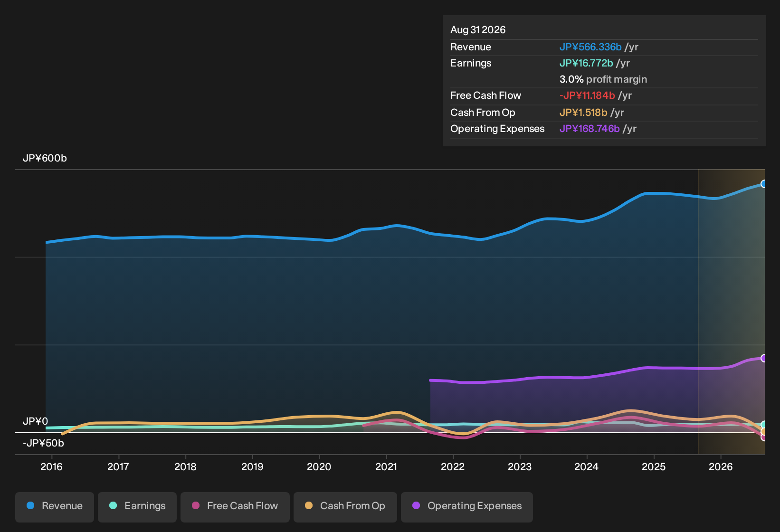Screen dimensions: 780x532
Task: Click the 2016 label on the x-axis
Action: click(51, 467)
